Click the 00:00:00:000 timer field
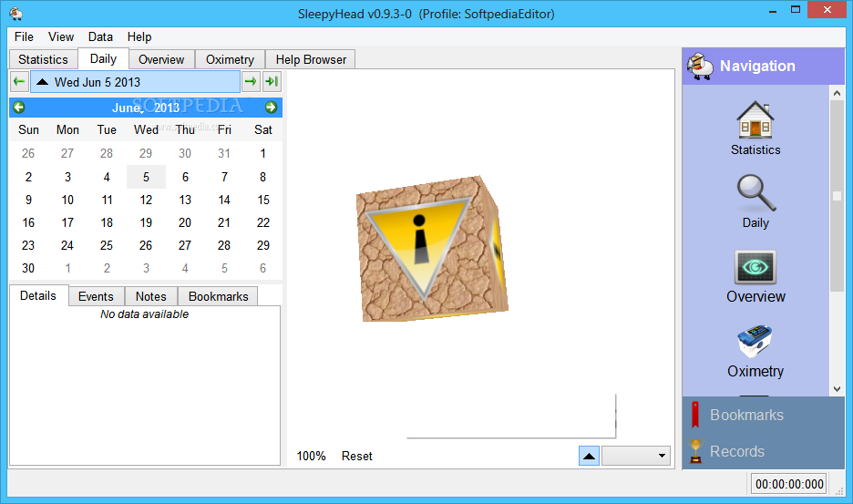The width and height of the screenshot is (853, 504). coord(789,484)
